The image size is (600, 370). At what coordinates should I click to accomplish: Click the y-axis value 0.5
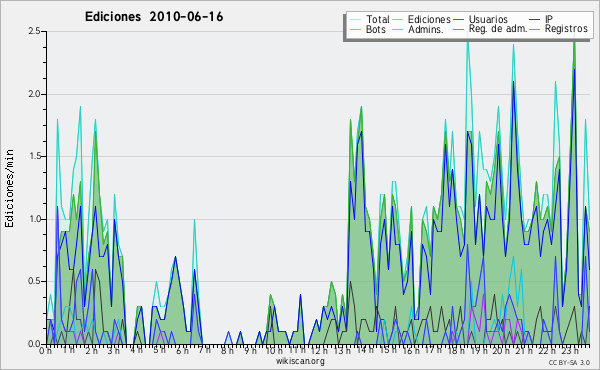tap(34, 282)
